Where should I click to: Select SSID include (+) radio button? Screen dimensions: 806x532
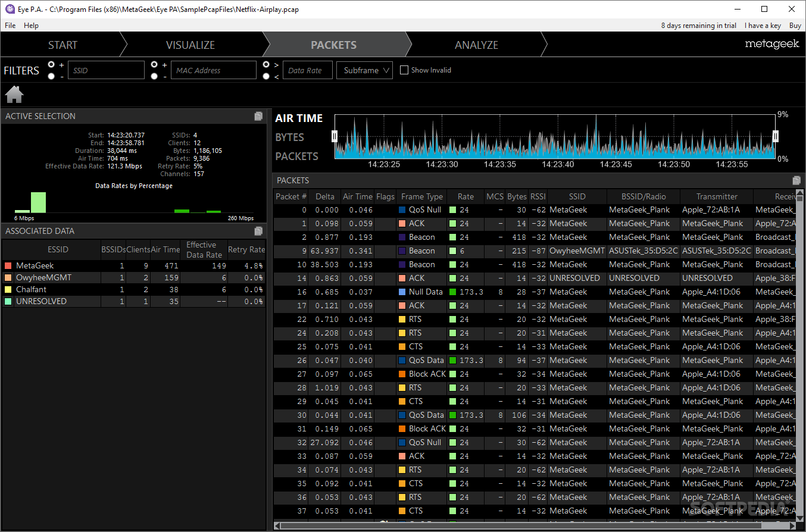point(52,64)
